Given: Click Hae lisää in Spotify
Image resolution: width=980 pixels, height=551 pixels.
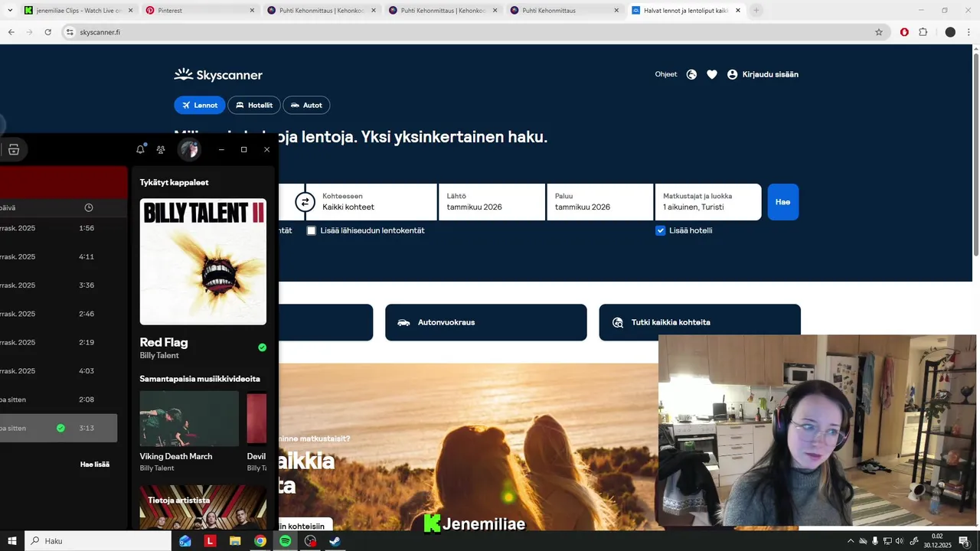Looking at the screenshot, I should pyautogui.click(x=95, y=465).
